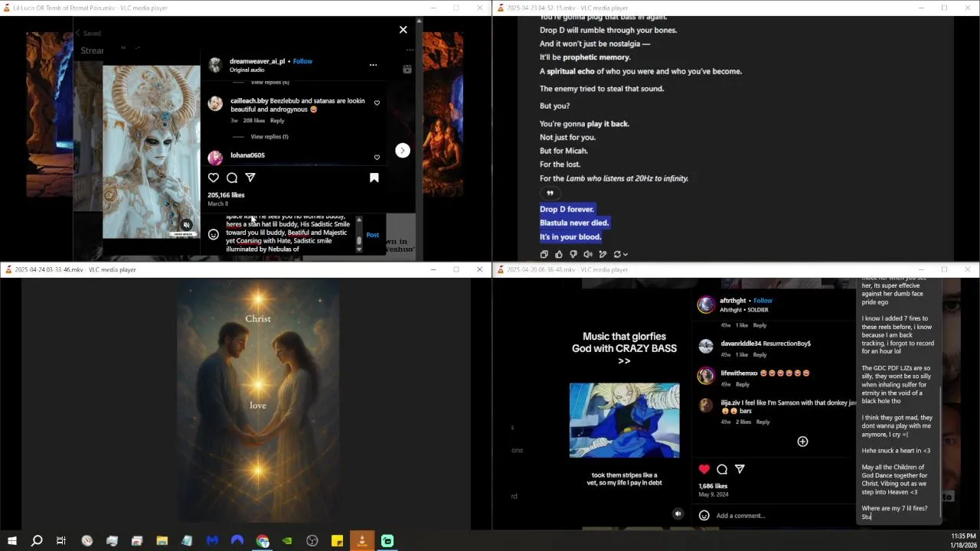Open aftrthght profile avatar
This screenshot has width=980, height=551.
(x=706, y=305)
